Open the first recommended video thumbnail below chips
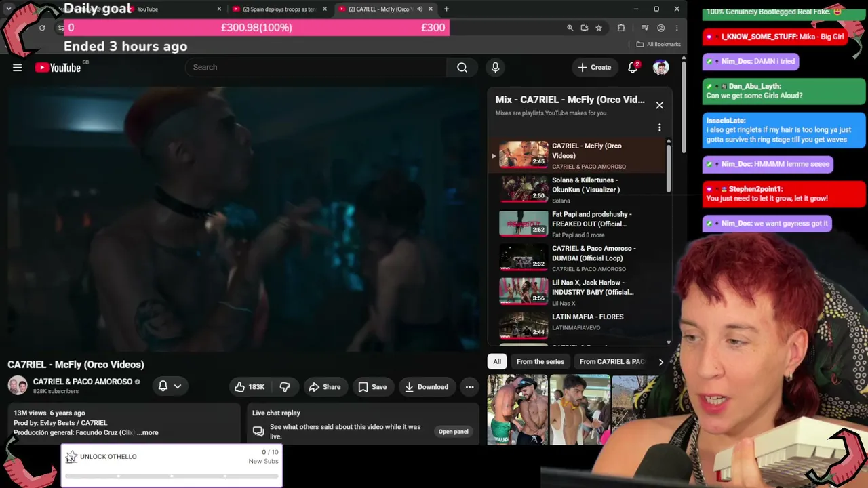This screenshot has width=868, height=488. (517, 409)
